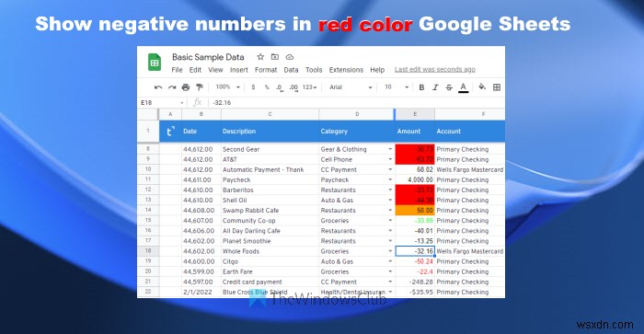This screenshot has width=644, height=334.
Task: Toggle strikethrough formatting
Action: pos(449,87)
